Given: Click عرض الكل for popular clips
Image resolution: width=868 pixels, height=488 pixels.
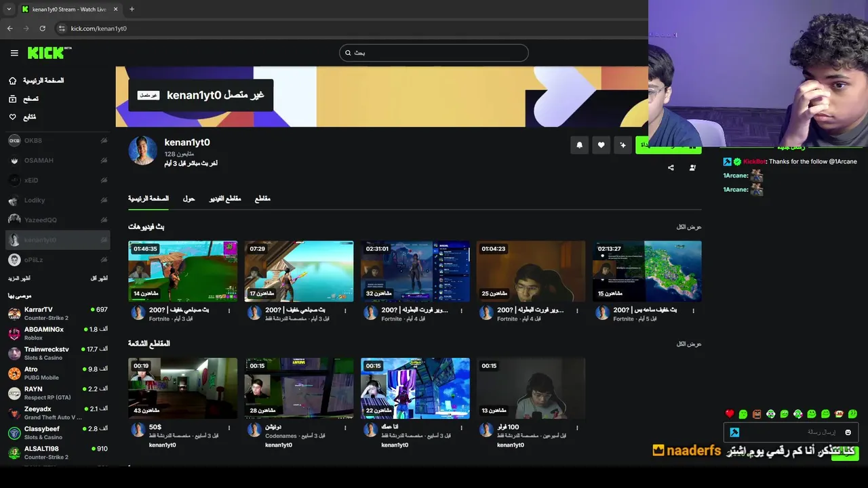Looking at the screenshot, I should [689, 344].
